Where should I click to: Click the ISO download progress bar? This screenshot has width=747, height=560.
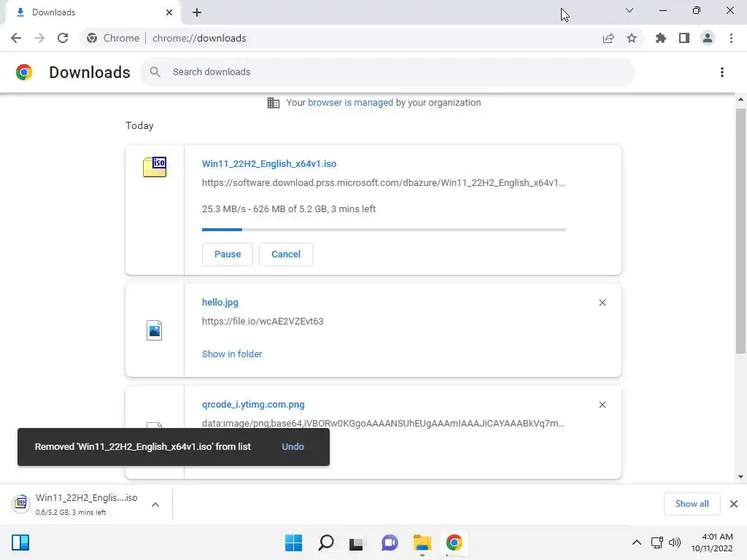point(384,230)
